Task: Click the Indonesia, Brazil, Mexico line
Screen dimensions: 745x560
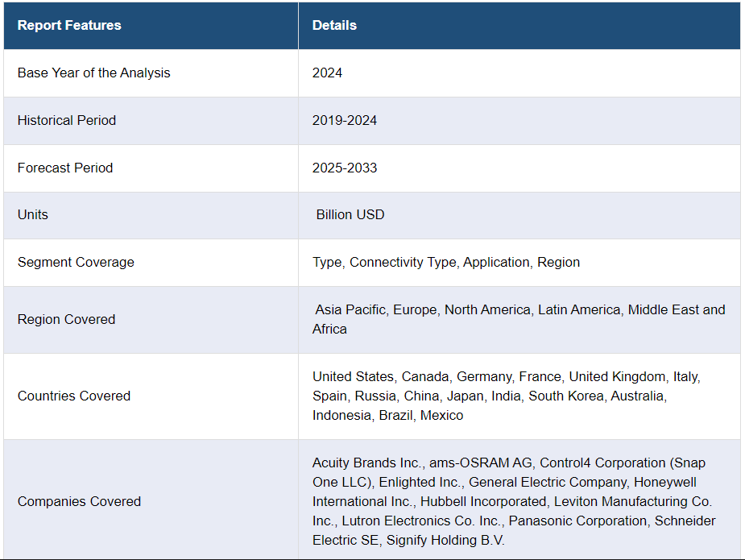Action: [387, 415]
